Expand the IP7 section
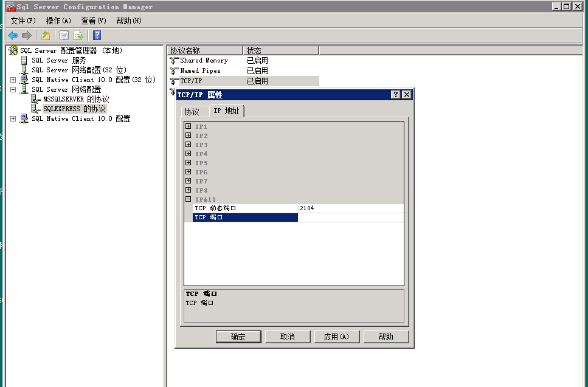This screenshot has width=588, height=387. 189,181
